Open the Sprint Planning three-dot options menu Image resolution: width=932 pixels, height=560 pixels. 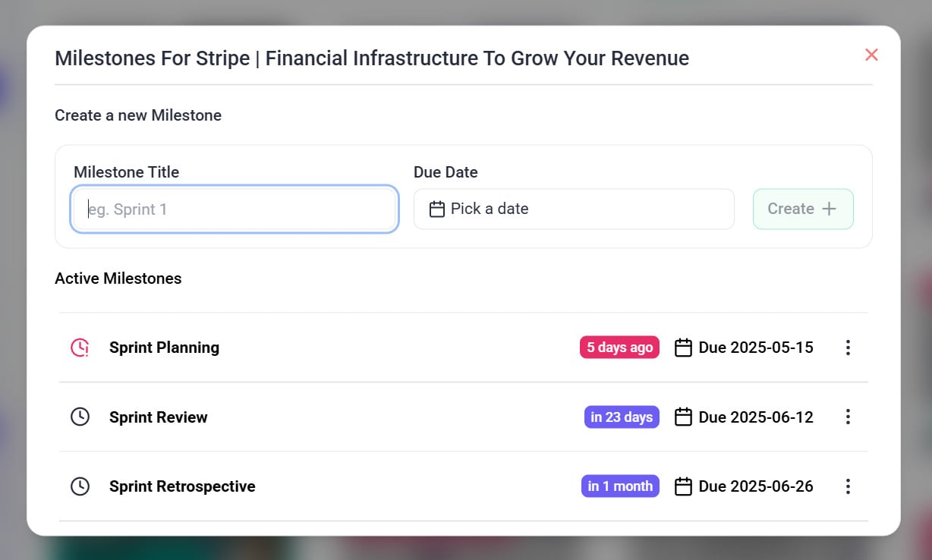848,348
